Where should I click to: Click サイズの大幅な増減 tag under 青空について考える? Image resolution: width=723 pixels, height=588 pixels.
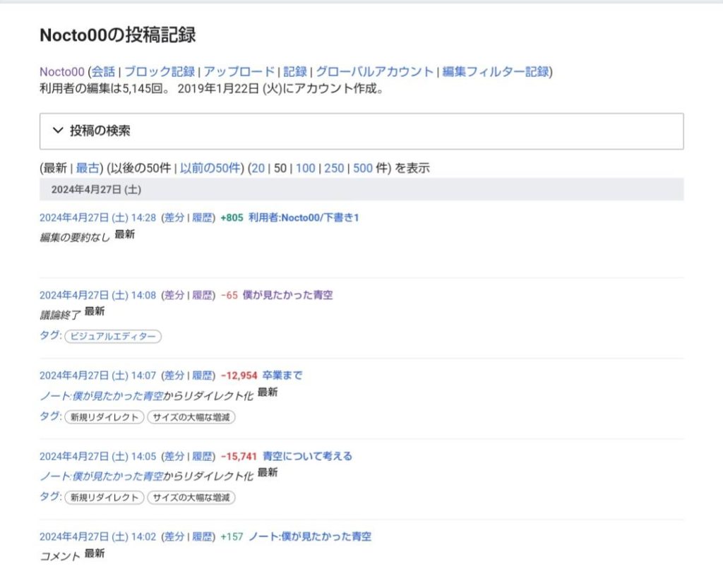tap(191, 498)
